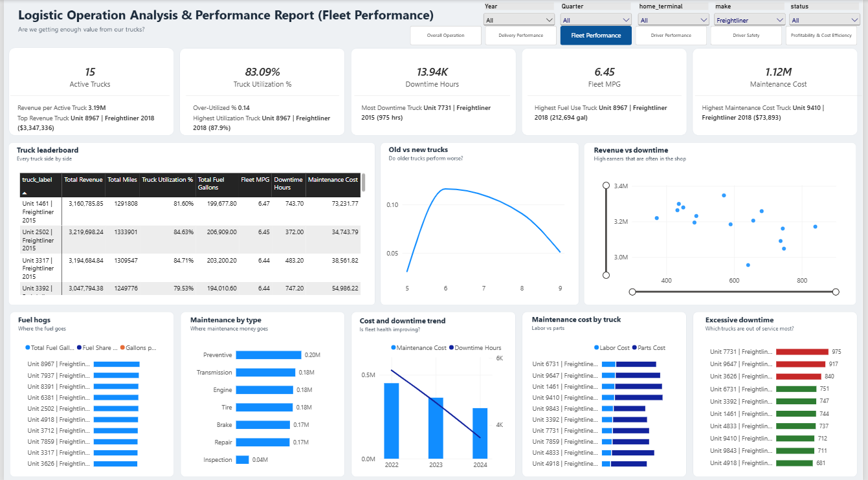The height and width of the screenshot is (480, 868).
Task: Select the Transmission bar in Maintenance by type
Action: coord(266,373)
